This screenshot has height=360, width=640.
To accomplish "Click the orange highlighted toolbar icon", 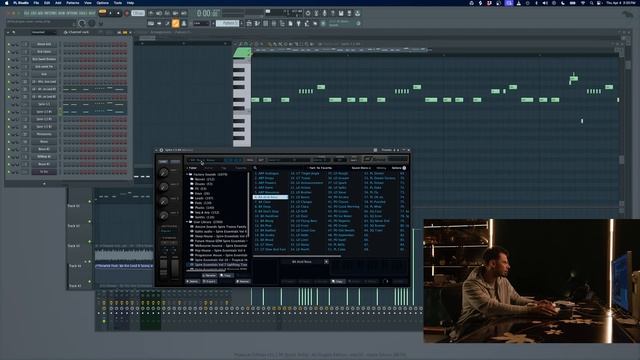I will (176, 24).
